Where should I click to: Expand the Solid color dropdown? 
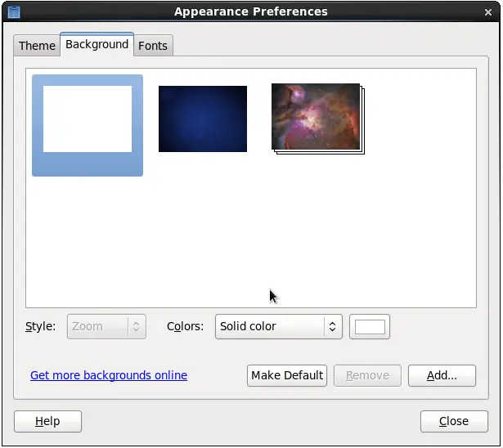coord(278,326)
